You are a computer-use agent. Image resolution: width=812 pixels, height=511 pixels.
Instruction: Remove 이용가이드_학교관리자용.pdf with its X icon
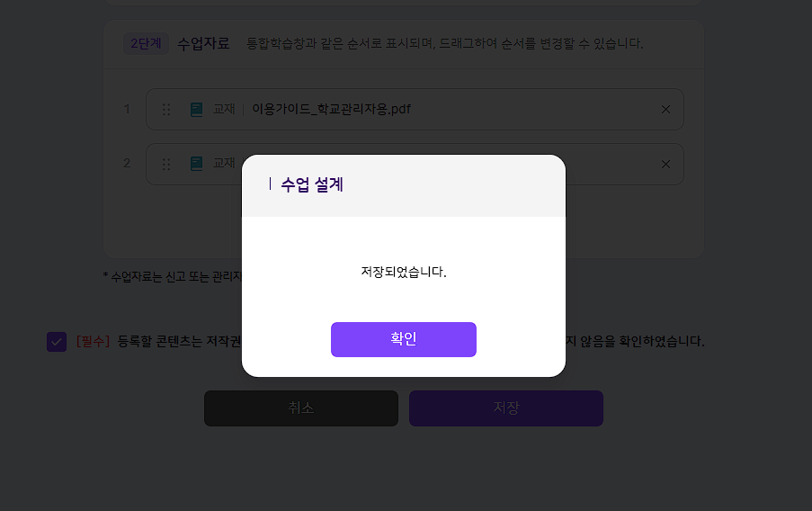pos(666,110)
